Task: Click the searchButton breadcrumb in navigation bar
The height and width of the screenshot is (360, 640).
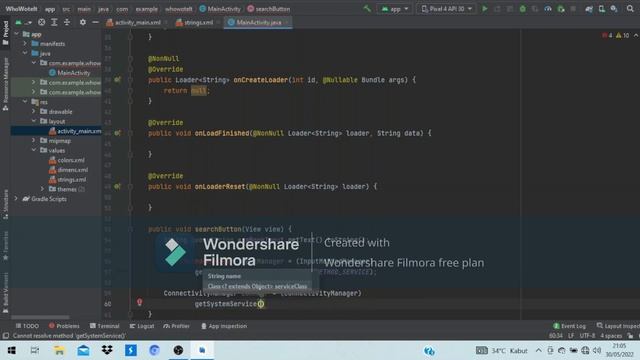Action: coord(269,9)
